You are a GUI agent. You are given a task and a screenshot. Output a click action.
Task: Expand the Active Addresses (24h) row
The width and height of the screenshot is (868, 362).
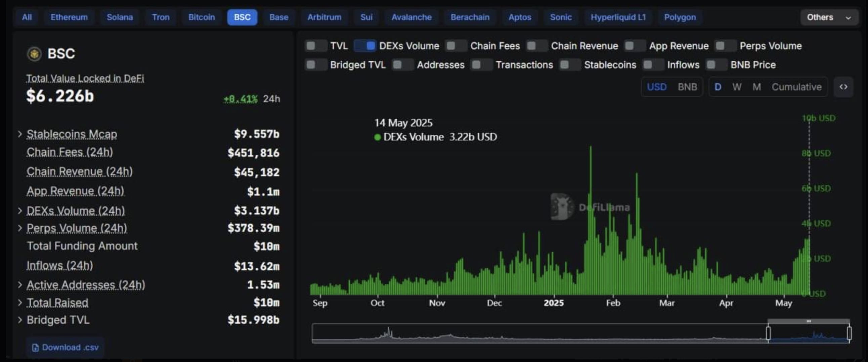[20, 285]
